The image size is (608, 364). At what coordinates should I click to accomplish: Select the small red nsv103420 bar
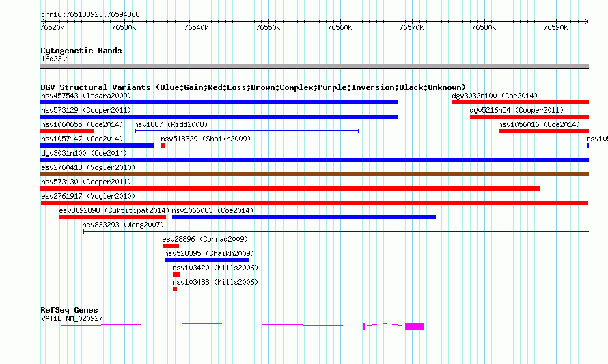click(176, 275)
